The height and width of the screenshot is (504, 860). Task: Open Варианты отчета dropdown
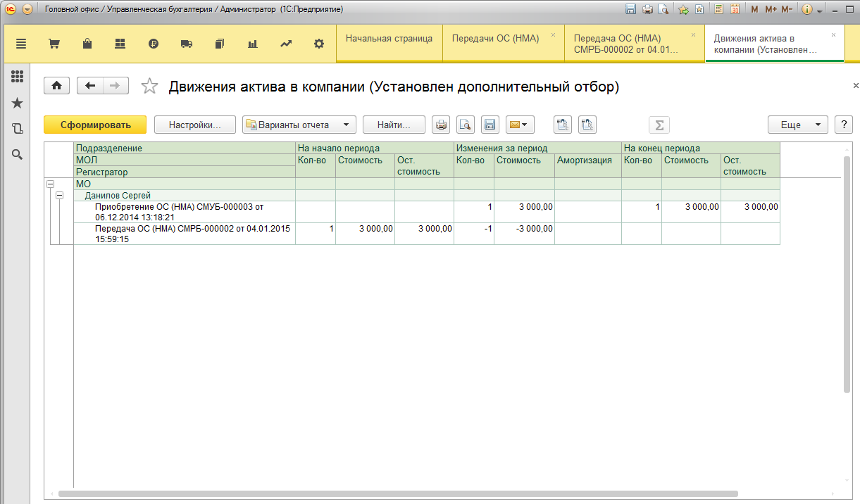(299, 125)
